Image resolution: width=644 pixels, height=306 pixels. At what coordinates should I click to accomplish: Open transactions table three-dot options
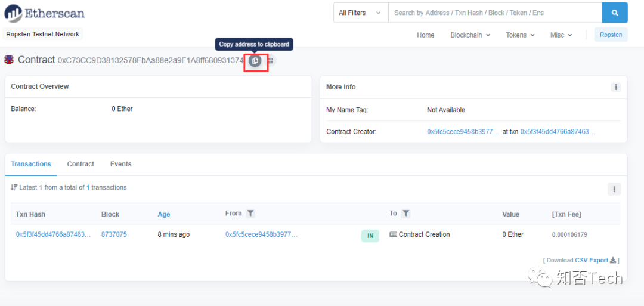614,189
